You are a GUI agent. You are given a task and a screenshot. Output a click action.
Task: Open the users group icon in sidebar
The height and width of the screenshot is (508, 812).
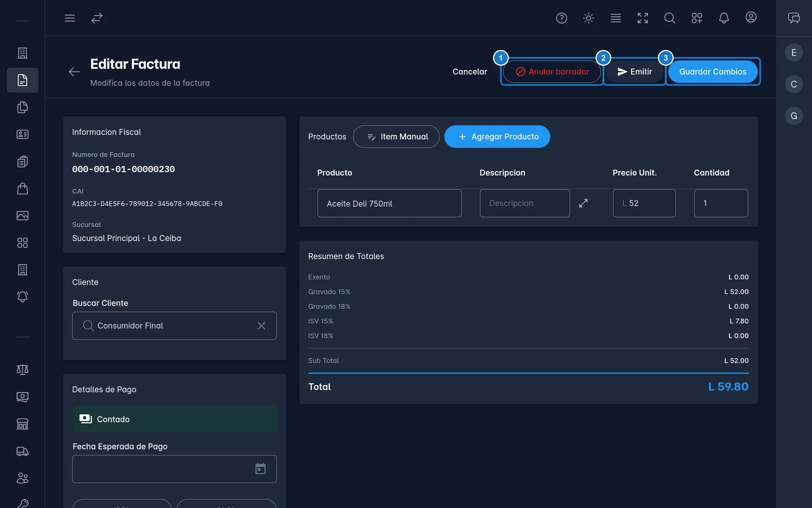coord(23,478)
